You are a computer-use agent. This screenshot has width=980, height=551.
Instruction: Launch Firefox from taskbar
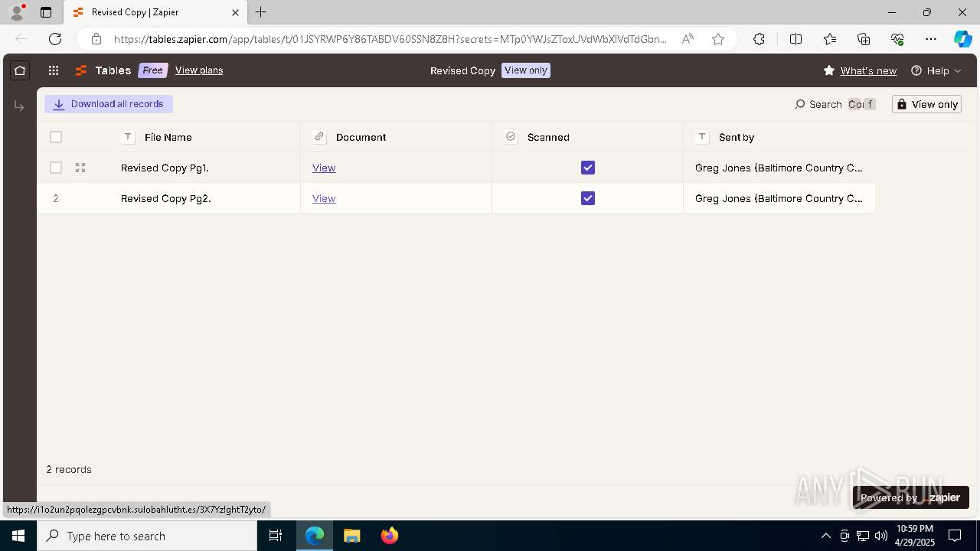[390, 536]
